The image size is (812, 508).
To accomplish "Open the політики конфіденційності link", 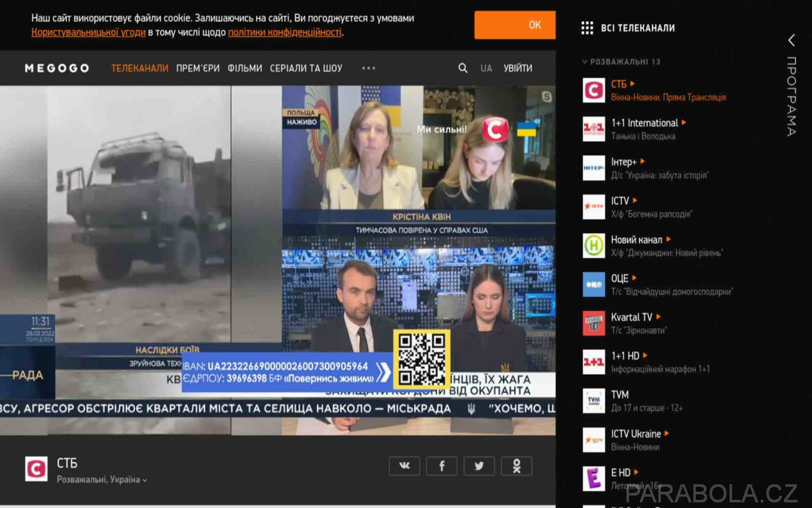I will tap(285, 32).
